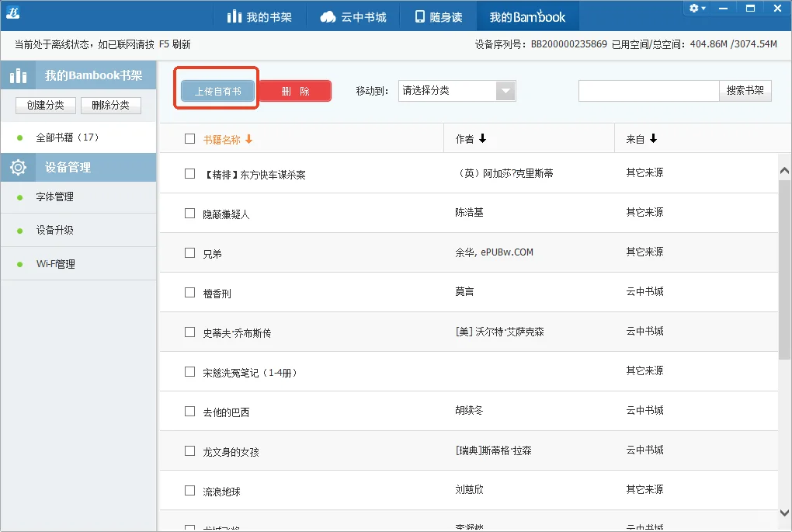Check the box for 兄弟

pos(190,252)
